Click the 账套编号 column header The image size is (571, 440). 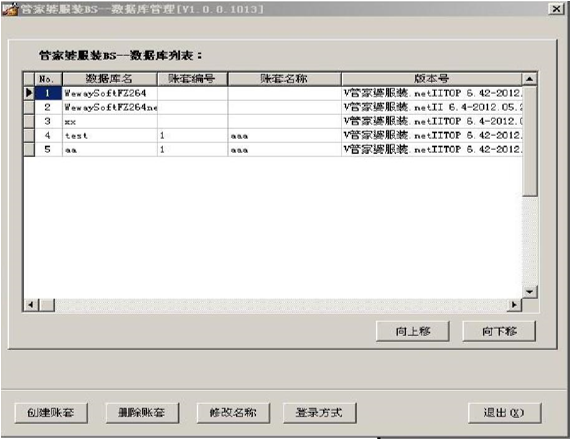pyautogui.click(x=192, y=79)
